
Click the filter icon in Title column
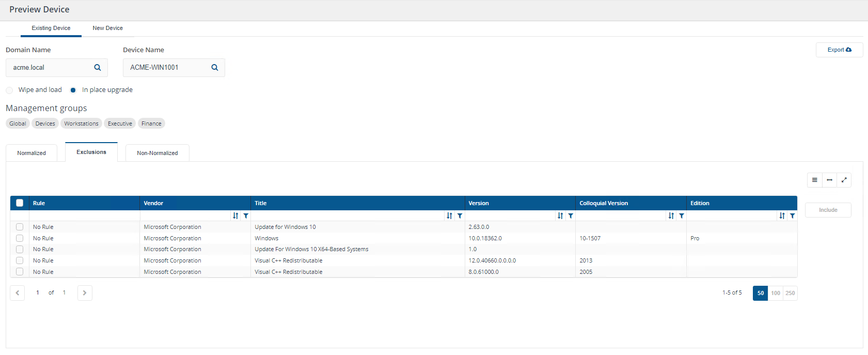coord(460,216)
